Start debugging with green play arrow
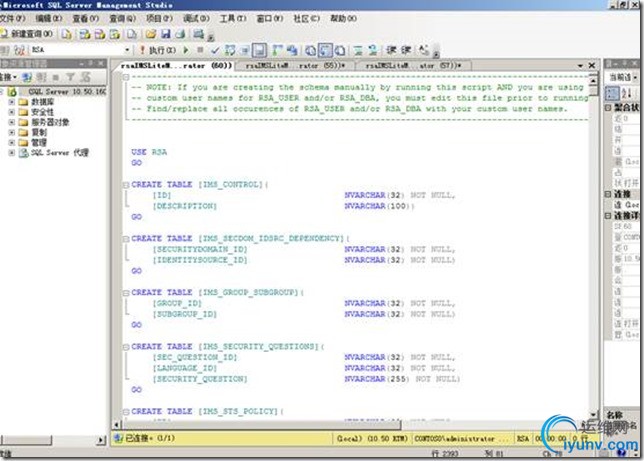The height and width of the screenshot is (461, 644). (186, 50)
